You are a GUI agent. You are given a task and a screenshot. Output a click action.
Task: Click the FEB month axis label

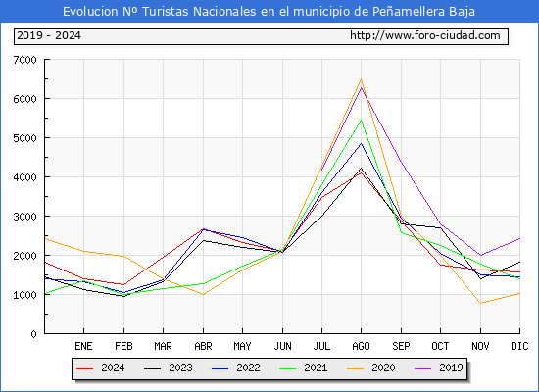point(123,346)
